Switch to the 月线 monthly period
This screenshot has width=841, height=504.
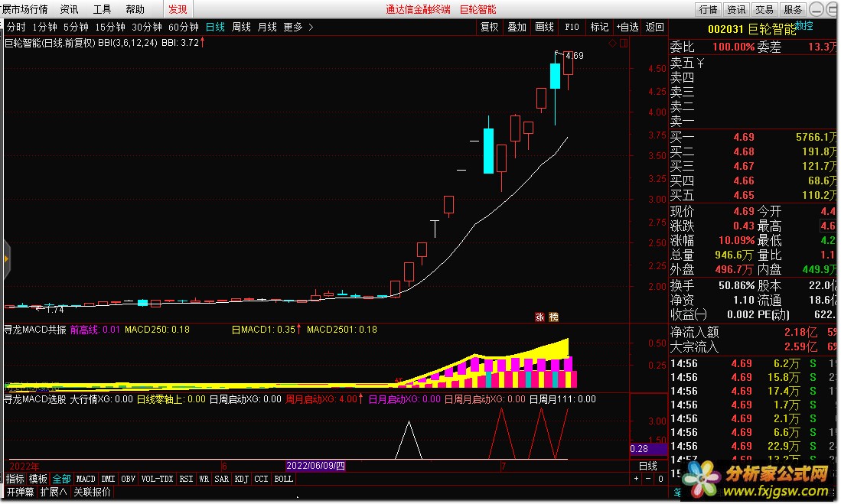[267, 27]
